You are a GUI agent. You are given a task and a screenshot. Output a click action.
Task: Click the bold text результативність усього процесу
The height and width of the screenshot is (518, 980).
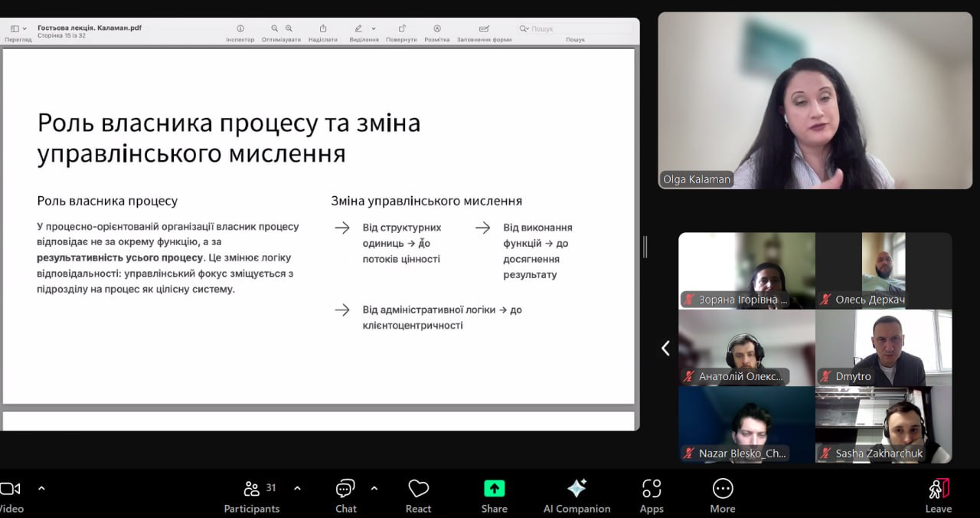pos(119,257)
